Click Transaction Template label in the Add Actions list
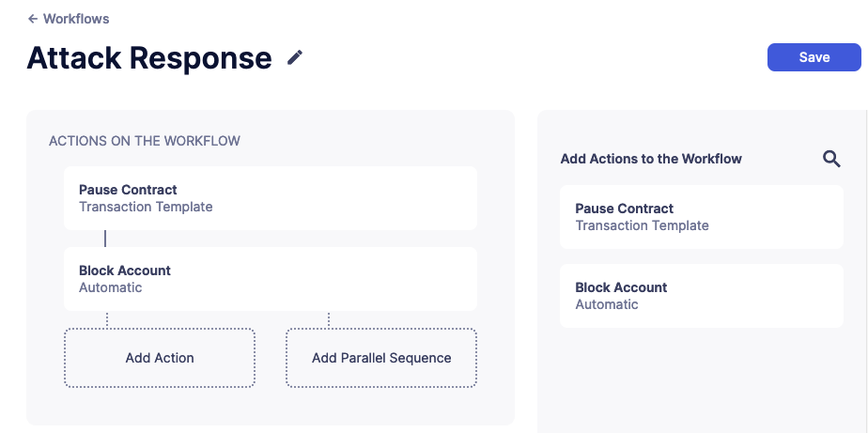 (642, 225)
